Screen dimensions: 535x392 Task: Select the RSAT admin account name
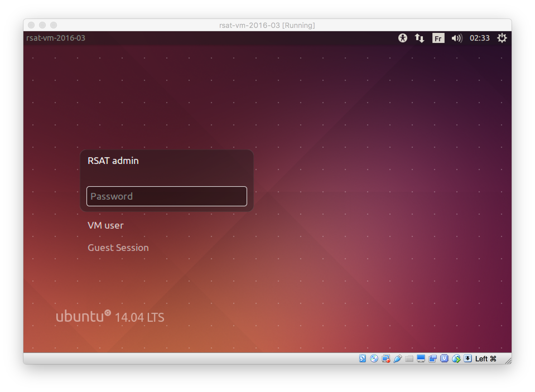(x=113, y=161)
